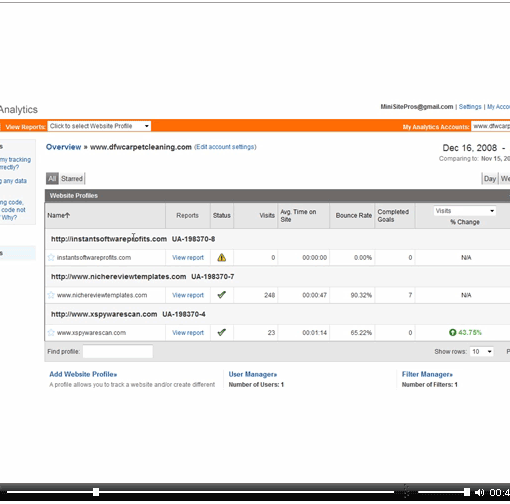Sort profiles by the Name column arrow
The height and width of the screenshot is (504, 510).
[67, 215]
